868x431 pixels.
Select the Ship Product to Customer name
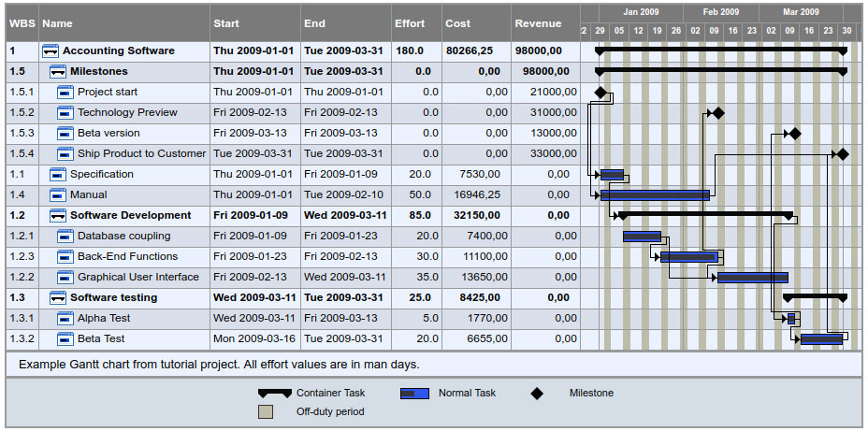142,153
